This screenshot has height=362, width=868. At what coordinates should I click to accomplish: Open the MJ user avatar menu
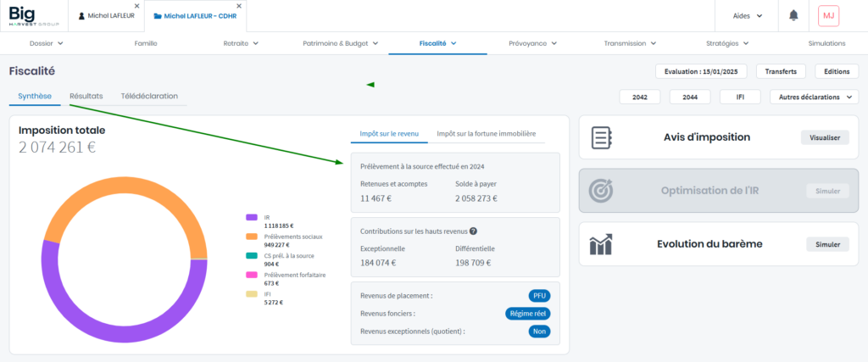pyautogui.click(x=828, y=15)
